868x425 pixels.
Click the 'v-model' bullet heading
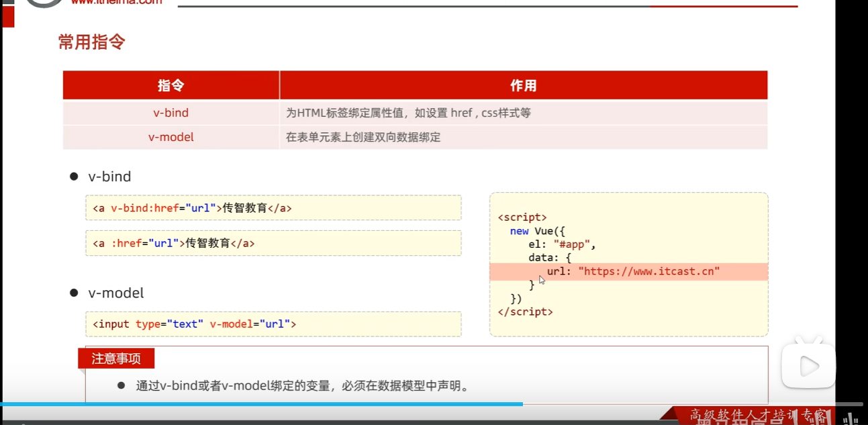click(x=116, y=293)
